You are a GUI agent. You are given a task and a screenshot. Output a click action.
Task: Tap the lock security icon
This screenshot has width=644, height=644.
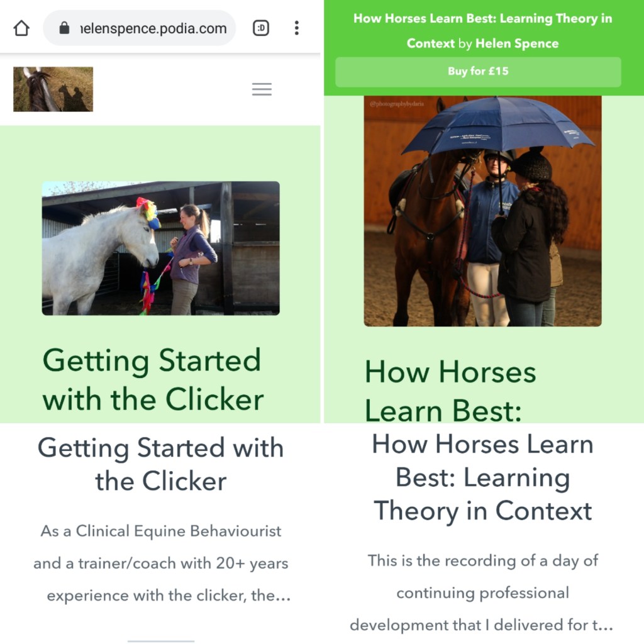[x=64, y=28]
